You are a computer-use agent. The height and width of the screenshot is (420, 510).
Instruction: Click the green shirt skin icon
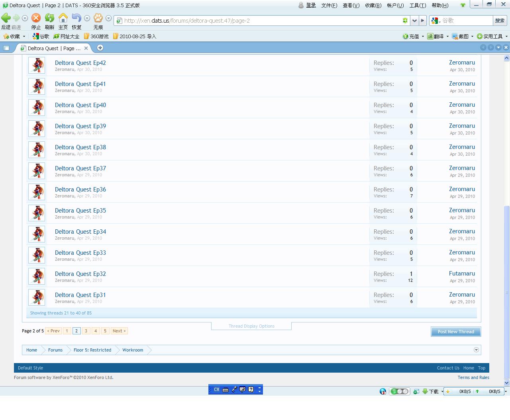[x=463, y=5]
